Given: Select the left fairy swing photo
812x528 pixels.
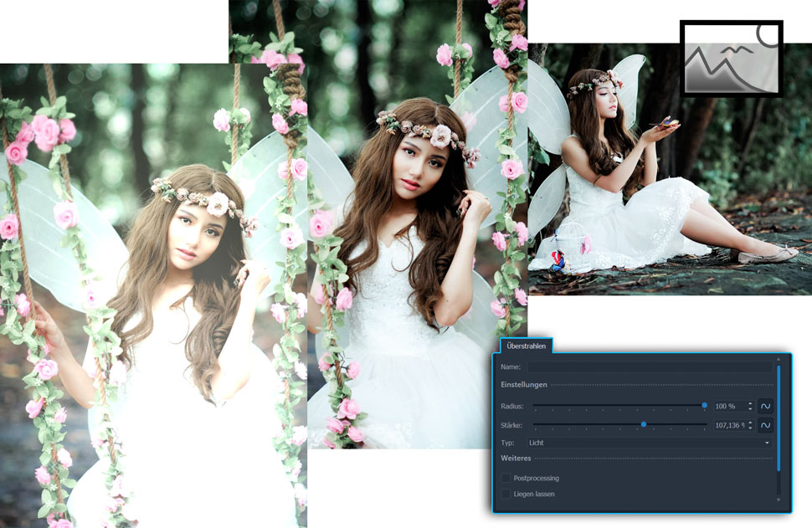Looking at the screenshot, I should (x=153, y=295).
